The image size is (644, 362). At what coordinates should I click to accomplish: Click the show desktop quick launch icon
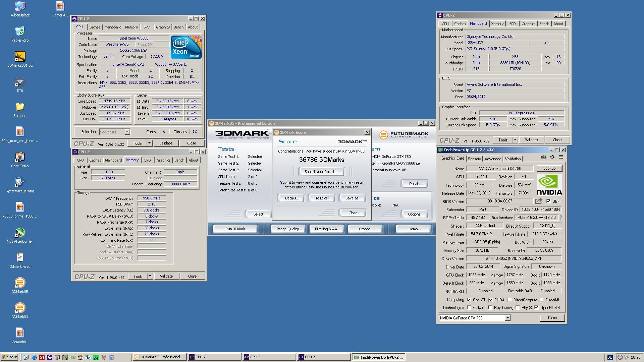pyautogui.click(x=26, y=357)
